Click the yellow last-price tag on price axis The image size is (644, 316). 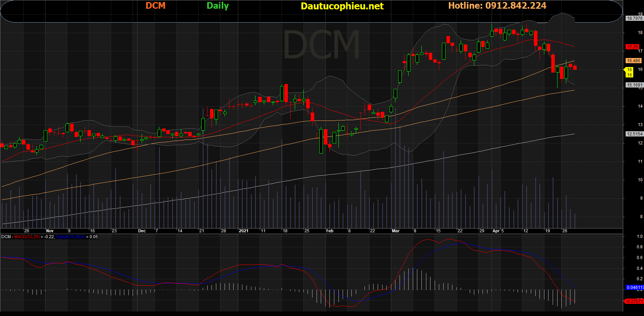coord(629,72)
